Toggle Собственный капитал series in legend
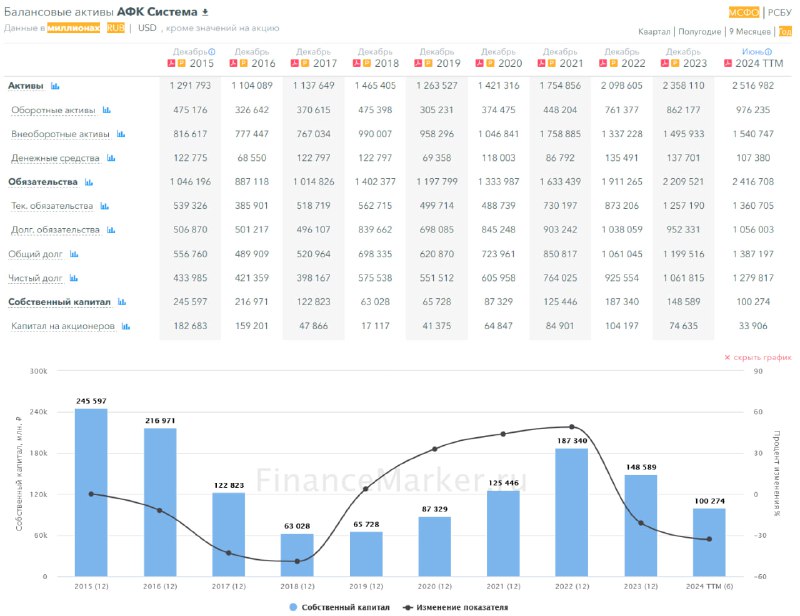 339,607
